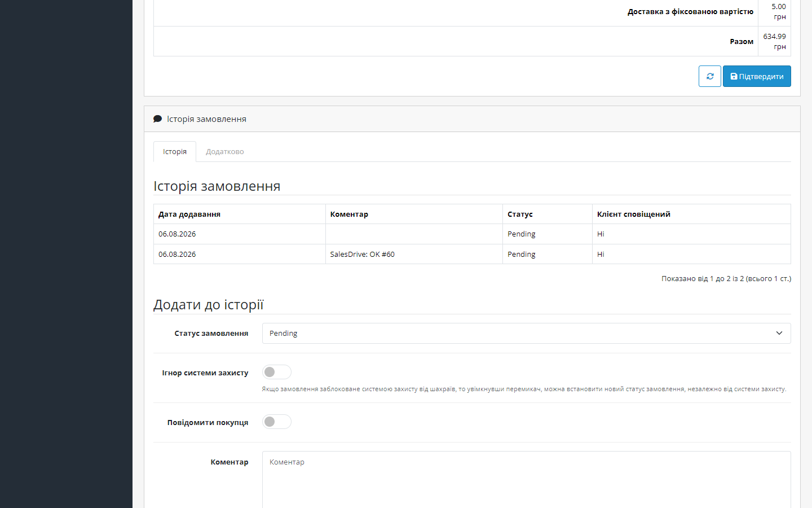Viewport: 812px width, 508px height.
Task: Click the Статус замовлення field label
Action: (x=211, y=333)
